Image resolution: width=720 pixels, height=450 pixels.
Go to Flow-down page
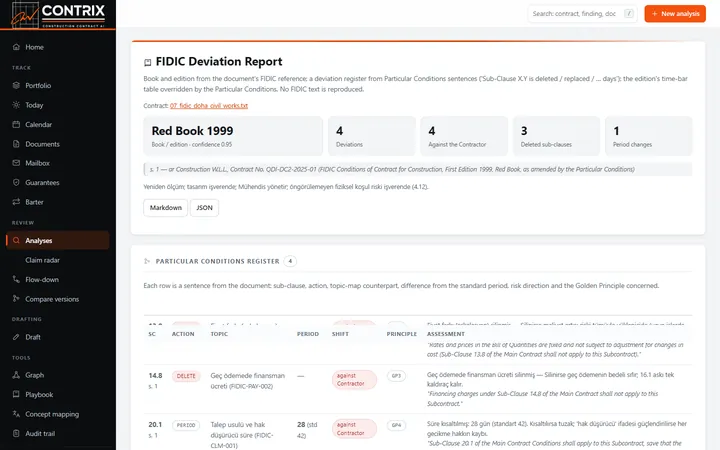coord(58,279)
